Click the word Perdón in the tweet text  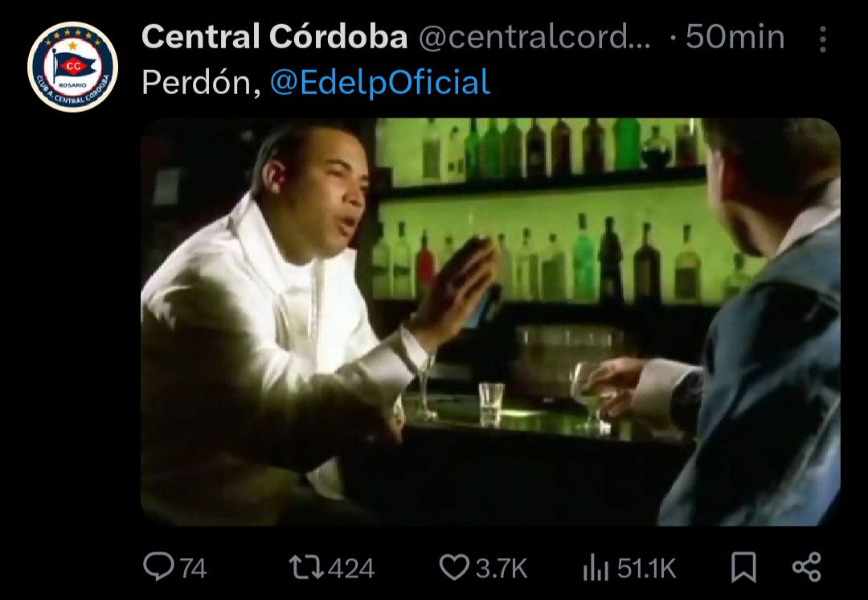tap(201, 83)
